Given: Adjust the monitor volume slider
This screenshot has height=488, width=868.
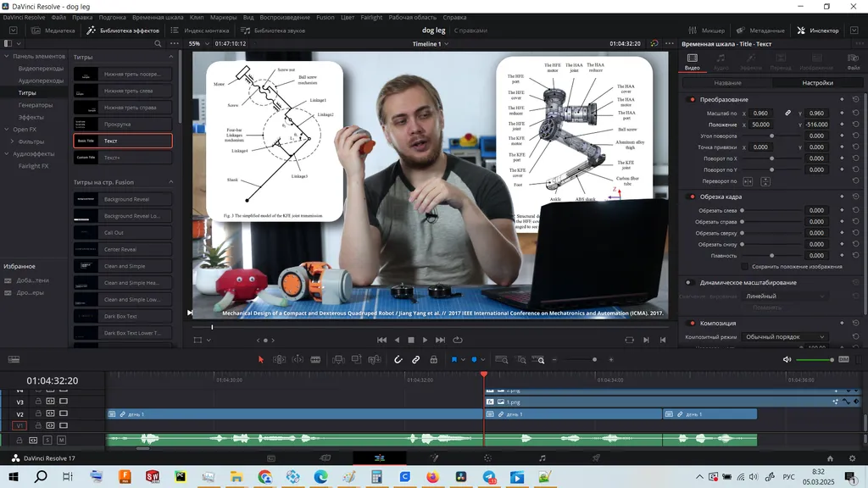Looking at the screenshot, I should tap(815, 359).
